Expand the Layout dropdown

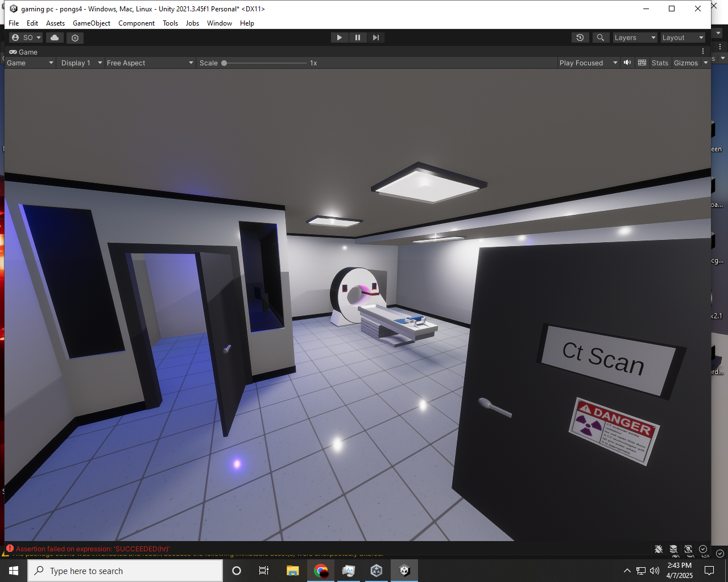pyautogui.click(x=682, y=37)
